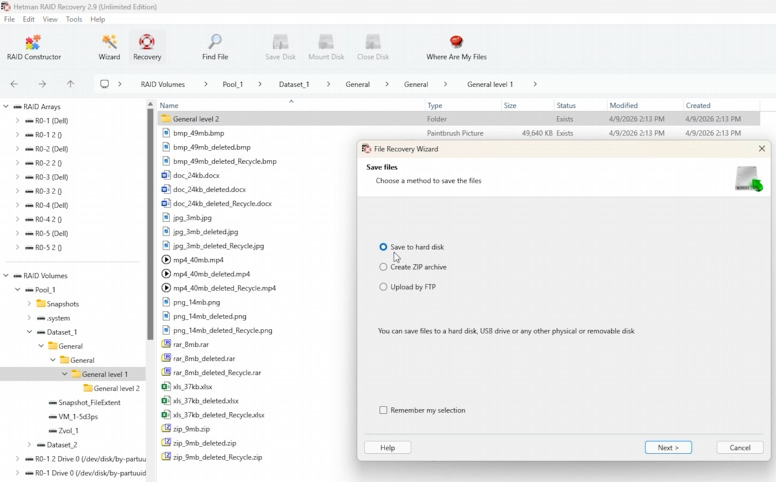Click the wizard Help button
This screenshot has height=482, width=776.
point(388,447)
